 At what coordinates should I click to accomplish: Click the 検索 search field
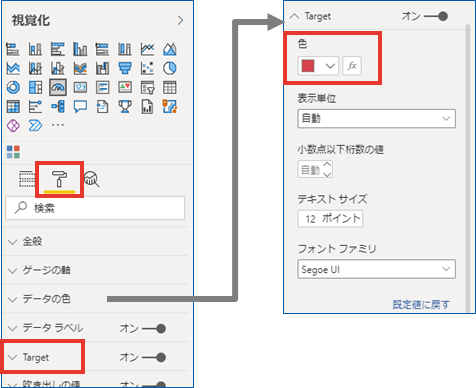click(95, 208)
